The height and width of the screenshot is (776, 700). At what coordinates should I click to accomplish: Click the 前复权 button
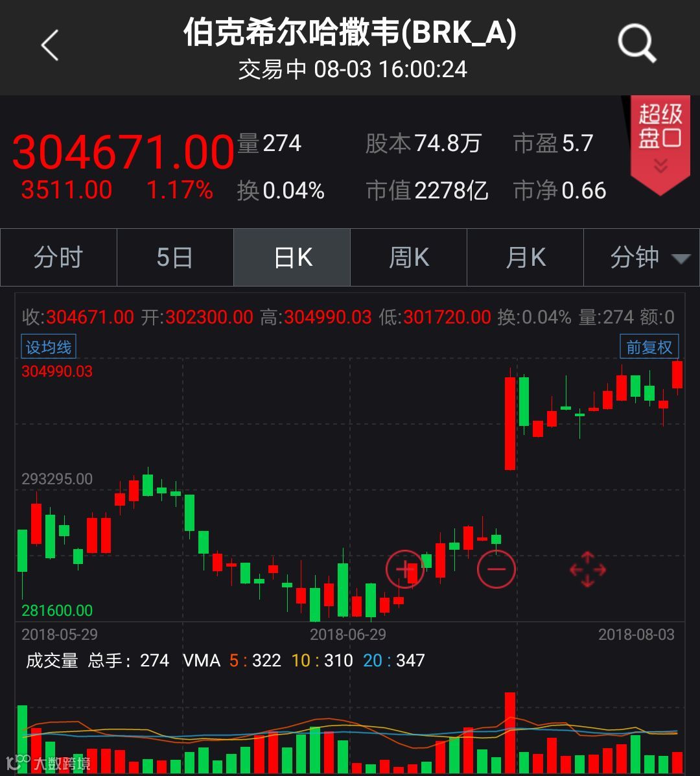[x=649, y=347]
